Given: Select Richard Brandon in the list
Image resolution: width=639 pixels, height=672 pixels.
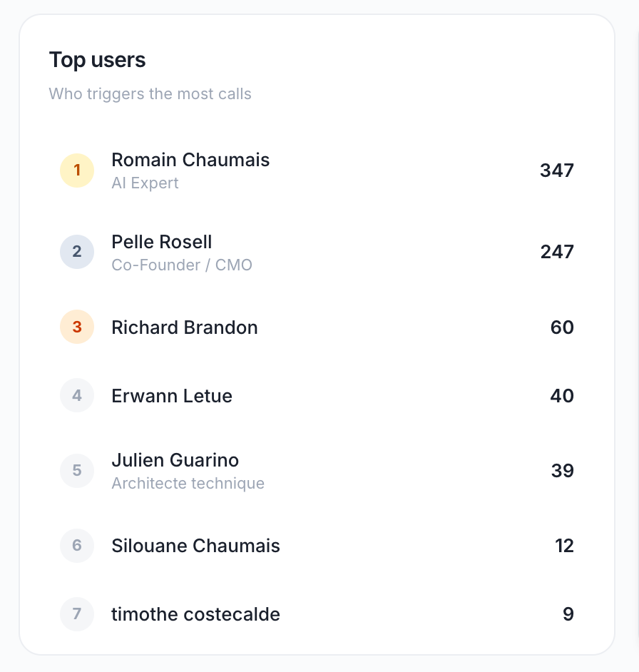Looking at the screenshot, I should click(317, 327).
